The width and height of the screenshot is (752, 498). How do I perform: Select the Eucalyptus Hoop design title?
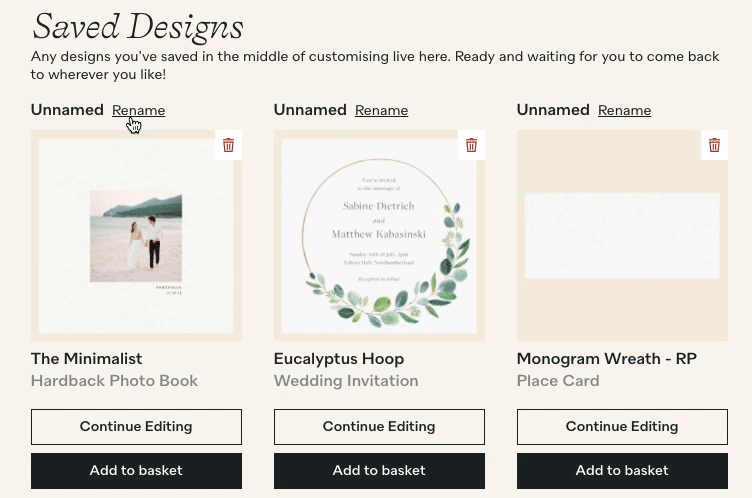pyautogui.click(x=339, y=359)
